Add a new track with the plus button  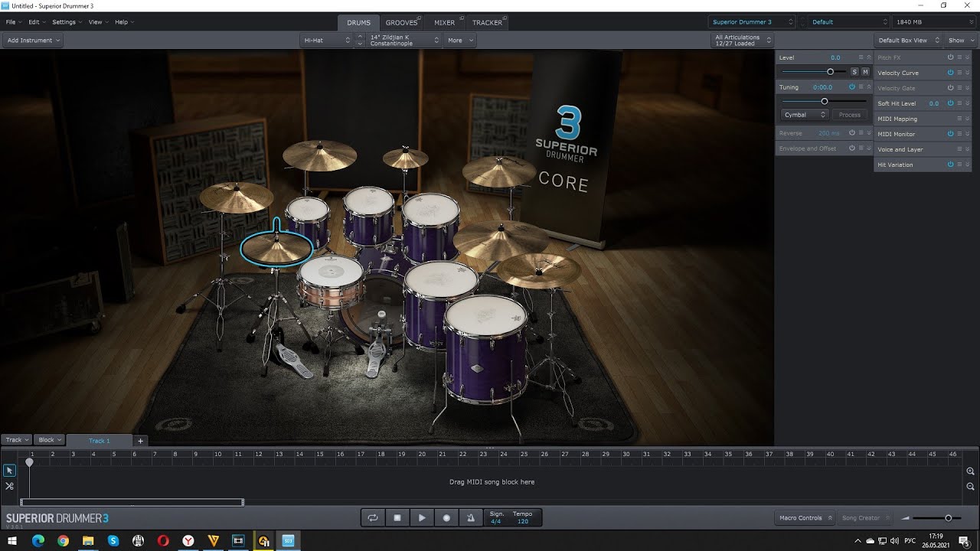point(140,441)
